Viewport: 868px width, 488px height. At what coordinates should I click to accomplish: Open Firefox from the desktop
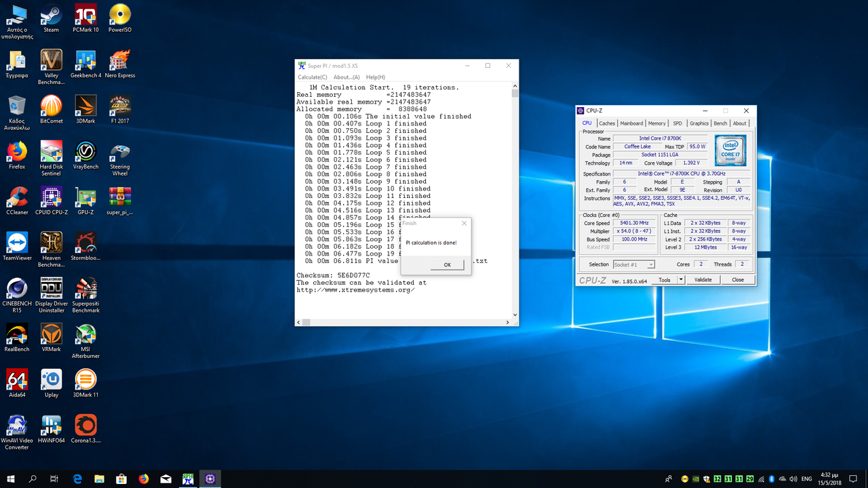17,155
